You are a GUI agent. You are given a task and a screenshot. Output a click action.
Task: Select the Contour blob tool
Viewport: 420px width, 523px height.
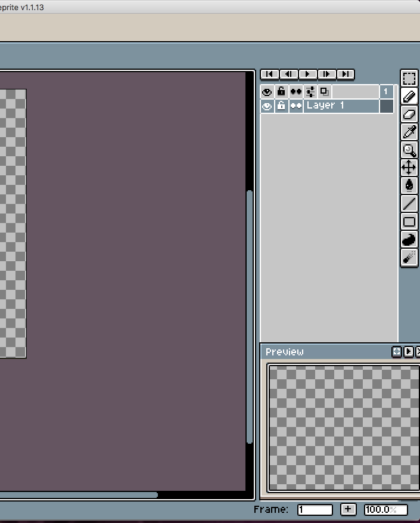[x=409, y=240]
